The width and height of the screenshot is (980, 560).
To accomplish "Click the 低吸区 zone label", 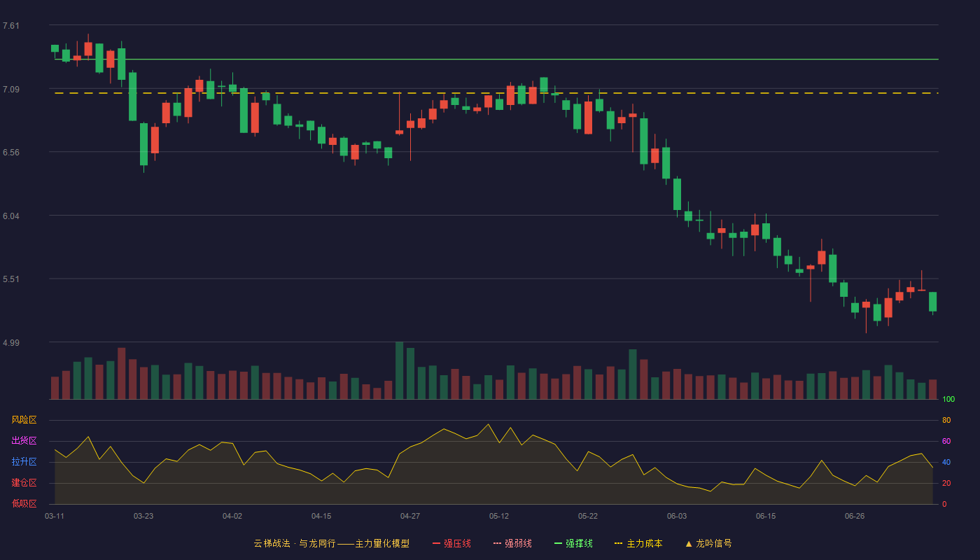I will pos(24,503).
